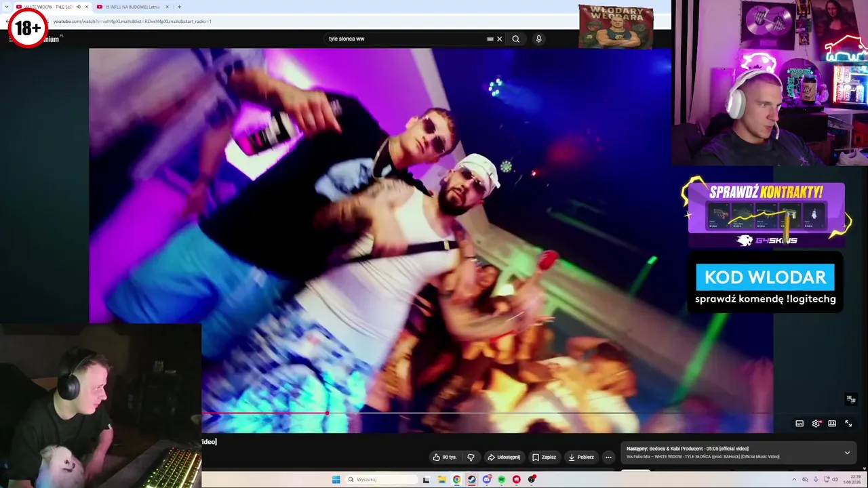Image resolution: width=868 pixels, height=488 pixels.
Task: Open the Windows Start menu
Action: click(x=336, y=479)
